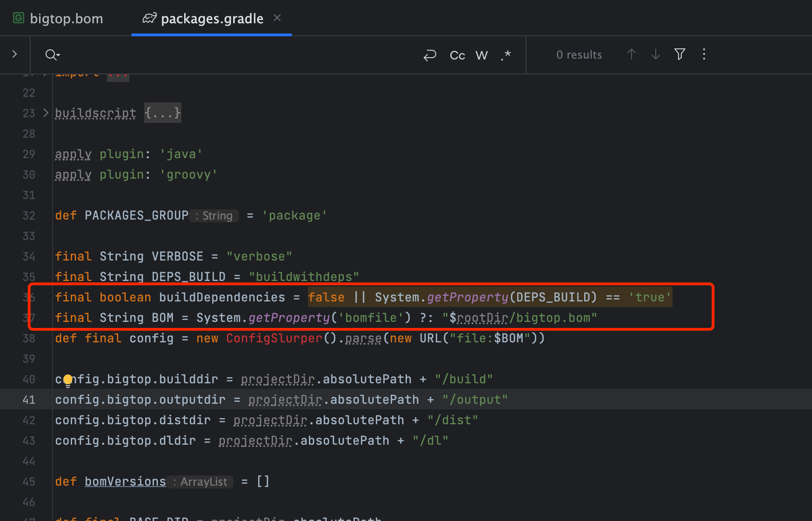The height and width of the screenshot is (521, 812).
Task: Click the folded {...} placeholder after buildscript
Action: click(162, 113)
